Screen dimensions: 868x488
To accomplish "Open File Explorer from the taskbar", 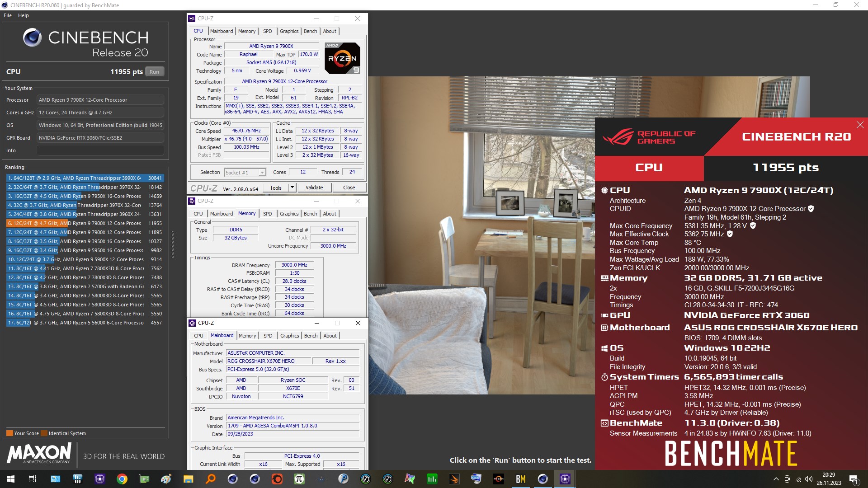I will tap(189, 479).
